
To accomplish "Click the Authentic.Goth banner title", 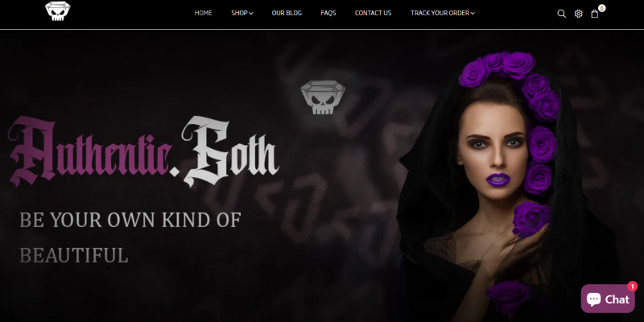I will pyautogui.click(x=143, y=151).
